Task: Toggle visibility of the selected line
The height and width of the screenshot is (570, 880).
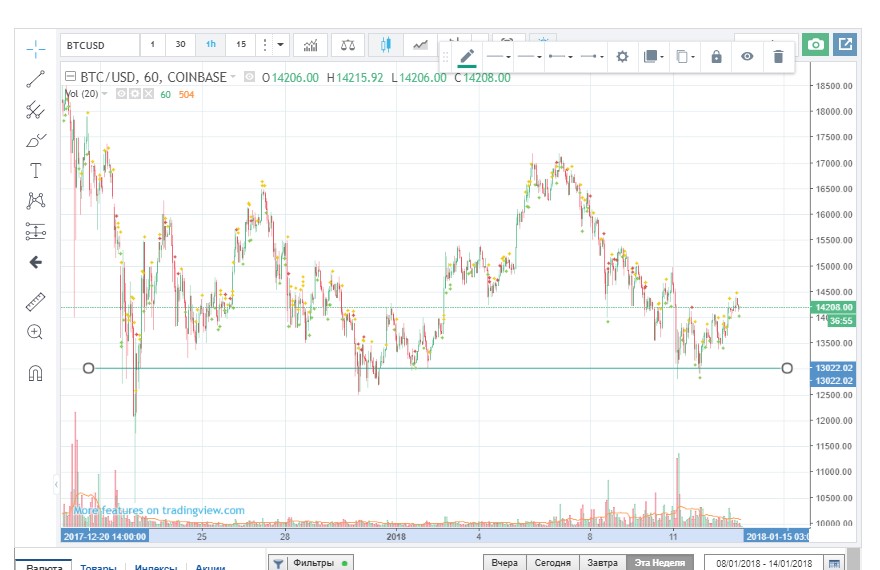Action: click(x=747, y=57)
